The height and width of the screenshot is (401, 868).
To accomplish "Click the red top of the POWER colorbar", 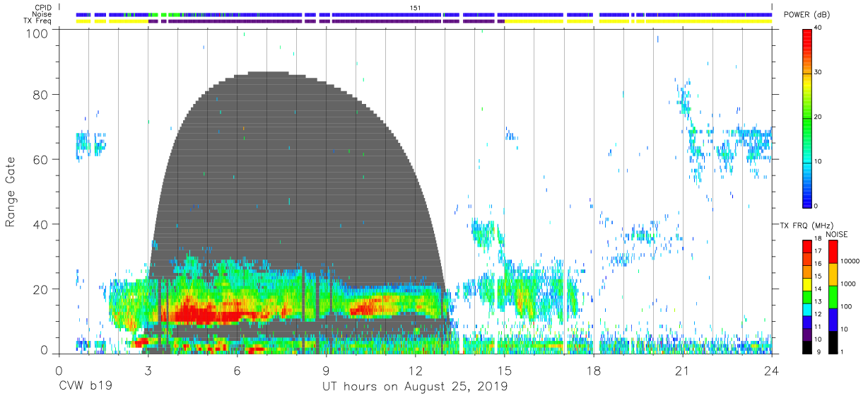I will click(807, 33).
